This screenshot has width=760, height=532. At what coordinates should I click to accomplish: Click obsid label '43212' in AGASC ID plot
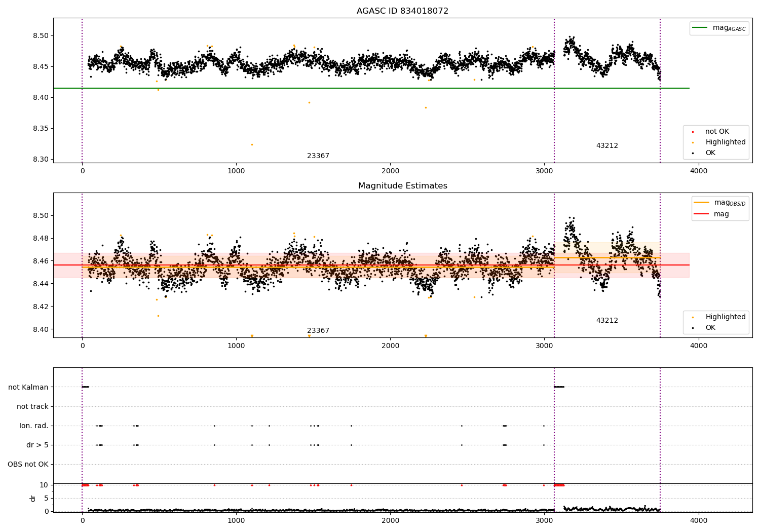(x=607, y=146)
